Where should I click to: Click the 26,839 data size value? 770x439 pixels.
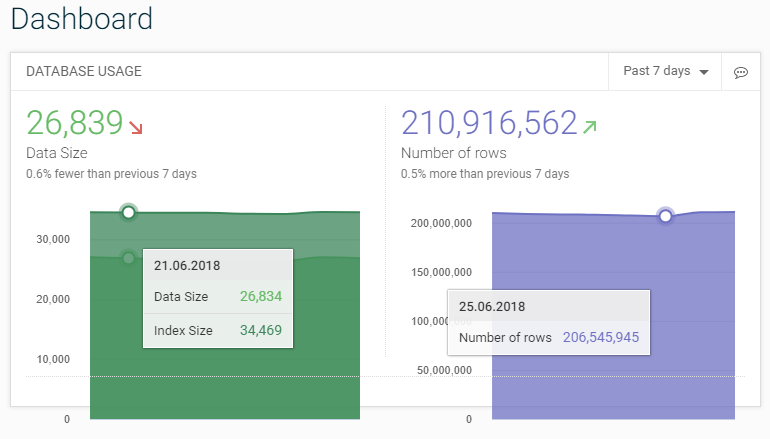[75, 123]
